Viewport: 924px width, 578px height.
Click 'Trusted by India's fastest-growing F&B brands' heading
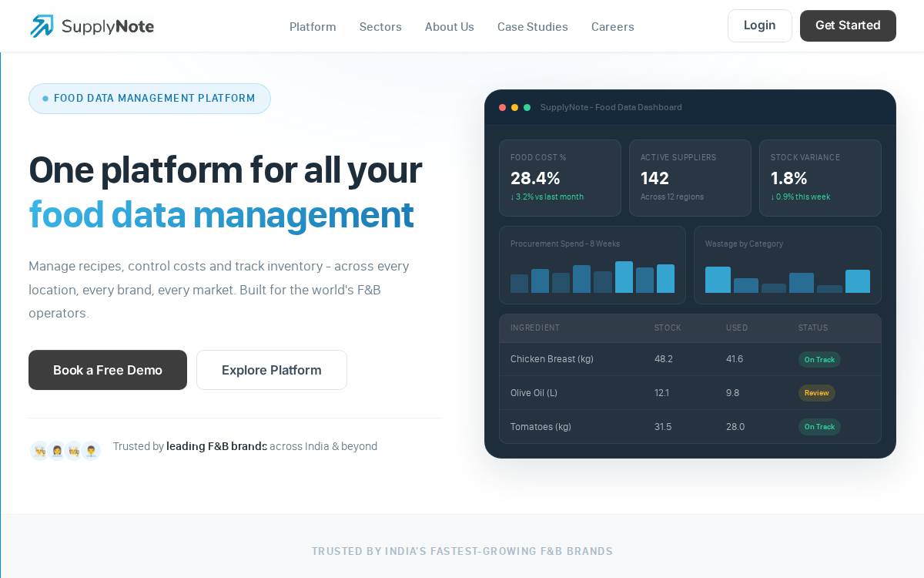pyautogui.click(x=462, y=551)
